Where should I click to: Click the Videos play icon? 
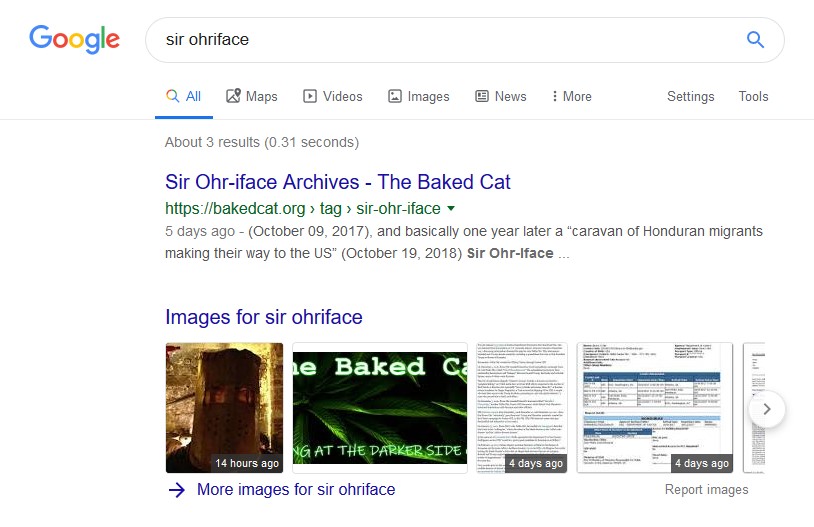point(310,96)
